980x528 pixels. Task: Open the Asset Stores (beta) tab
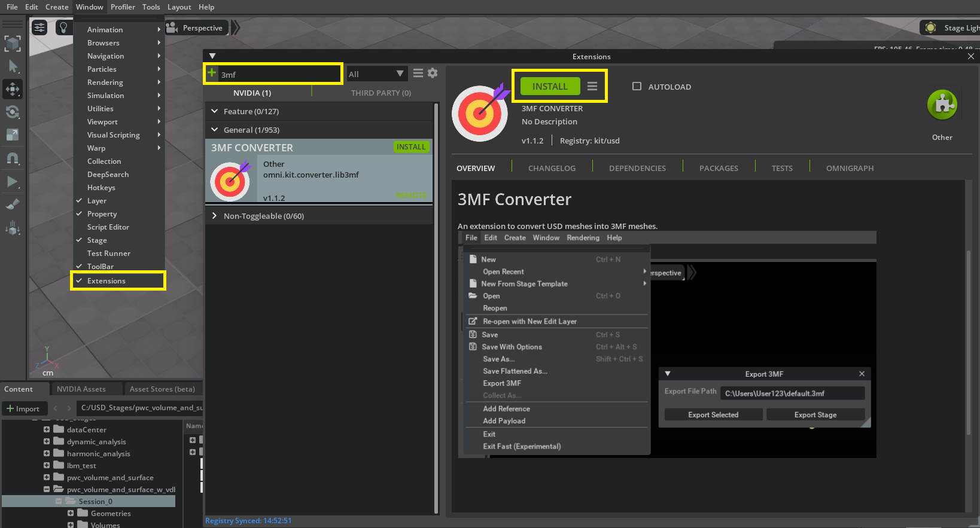(162, 389)
